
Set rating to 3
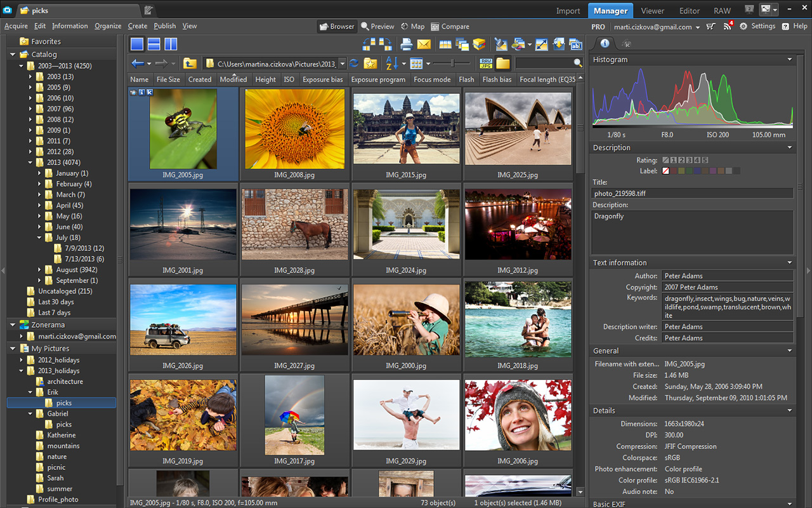[x=690, y=161]
